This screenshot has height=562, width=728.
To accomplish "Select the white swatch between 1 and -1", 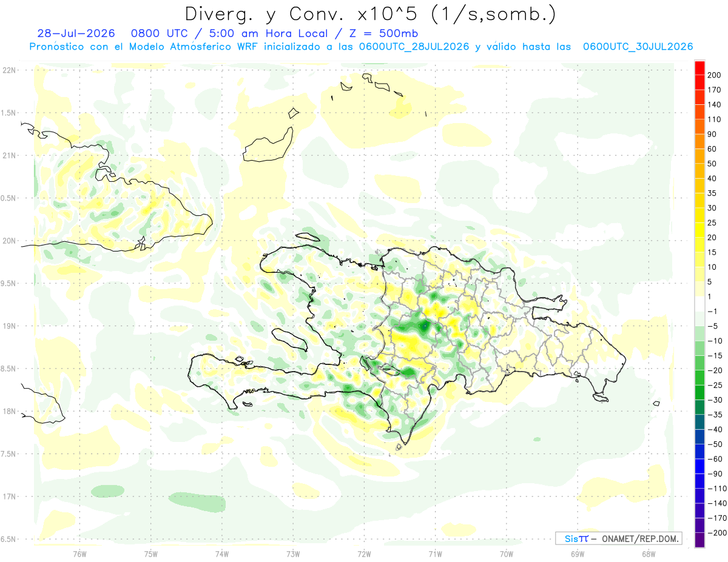I will 699,304.
